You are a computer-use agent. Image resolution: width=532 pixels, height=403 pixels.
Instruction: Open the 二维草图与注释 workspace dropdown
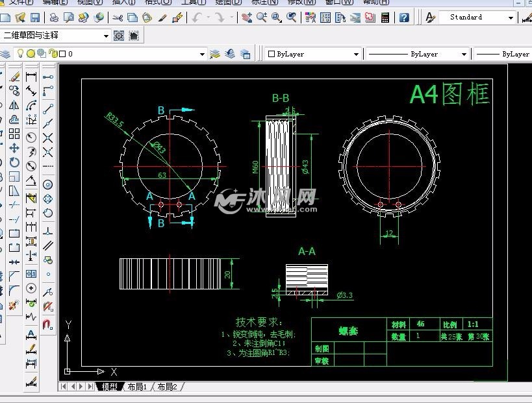click(106, 36)
